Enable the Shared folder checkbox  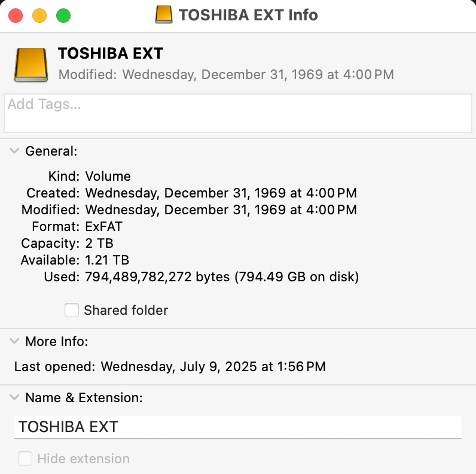click(x=72, y=310)
